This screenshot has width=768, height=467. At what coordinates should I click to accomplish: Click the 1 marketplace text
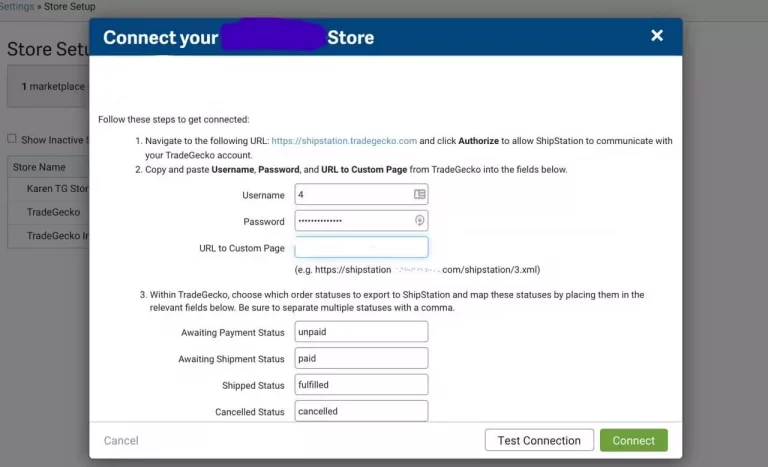(x=53, y=86)
